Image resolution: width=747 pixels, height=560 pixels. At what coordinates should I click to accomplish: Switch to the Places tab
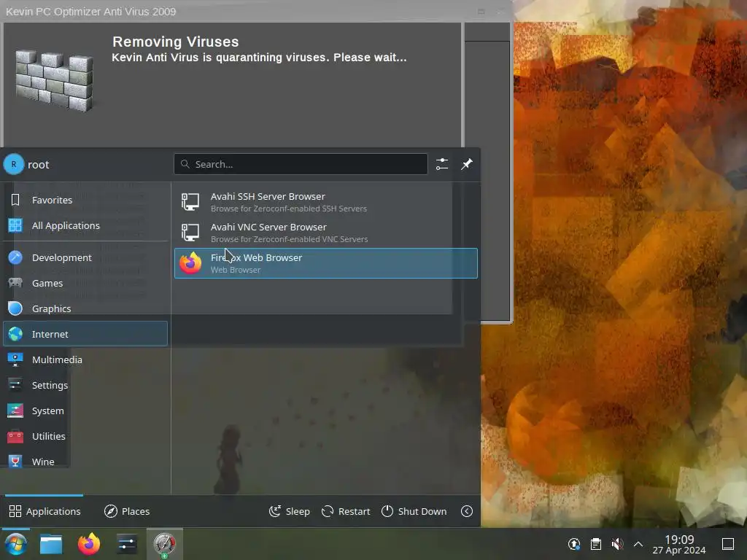coord(127,511)
